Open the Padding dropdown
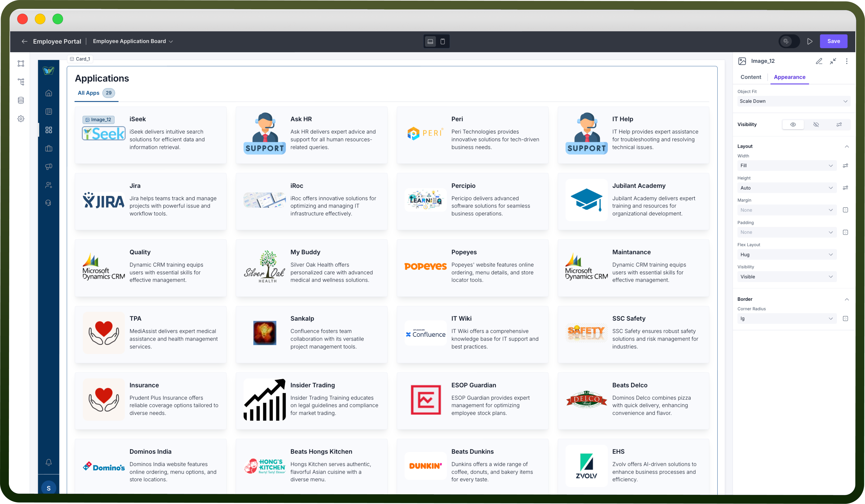 tap(787, 232)
